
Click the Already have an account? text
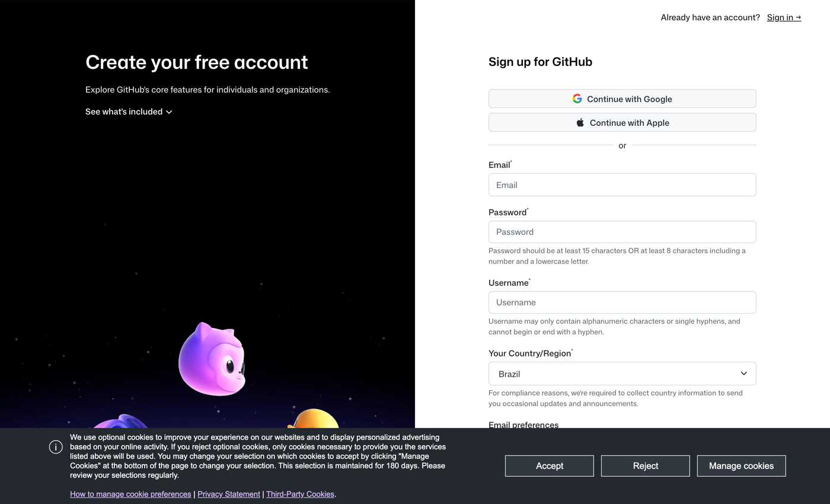[710, 17]
